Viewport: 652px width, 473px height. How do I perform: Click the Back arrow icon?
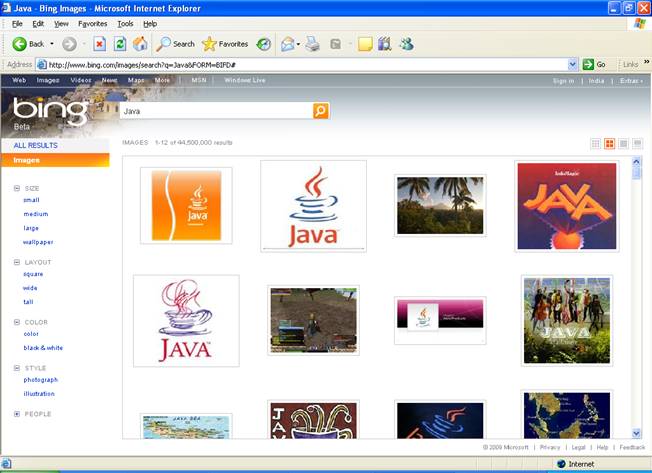pos(19,44)
